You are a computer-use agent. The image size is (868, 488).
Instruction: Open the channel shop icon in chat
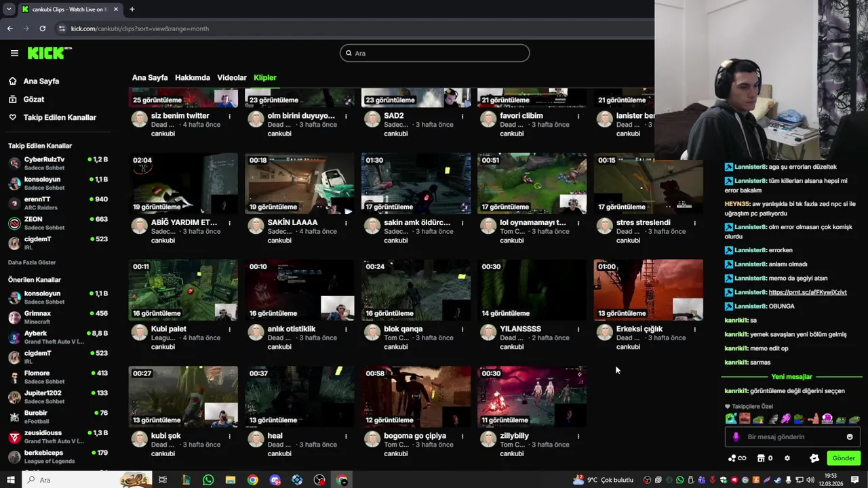pyautogui.click(x=761, y=458)
